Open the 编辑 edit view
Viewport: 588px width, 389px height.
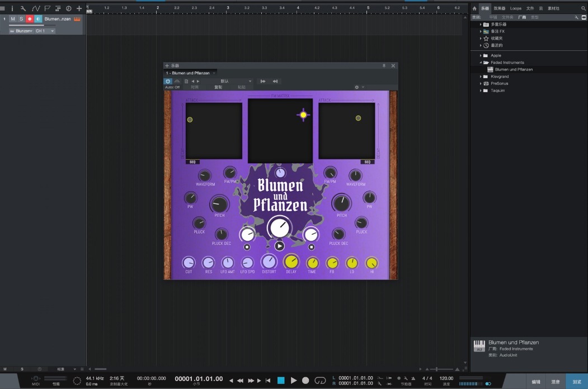point(536,382)
